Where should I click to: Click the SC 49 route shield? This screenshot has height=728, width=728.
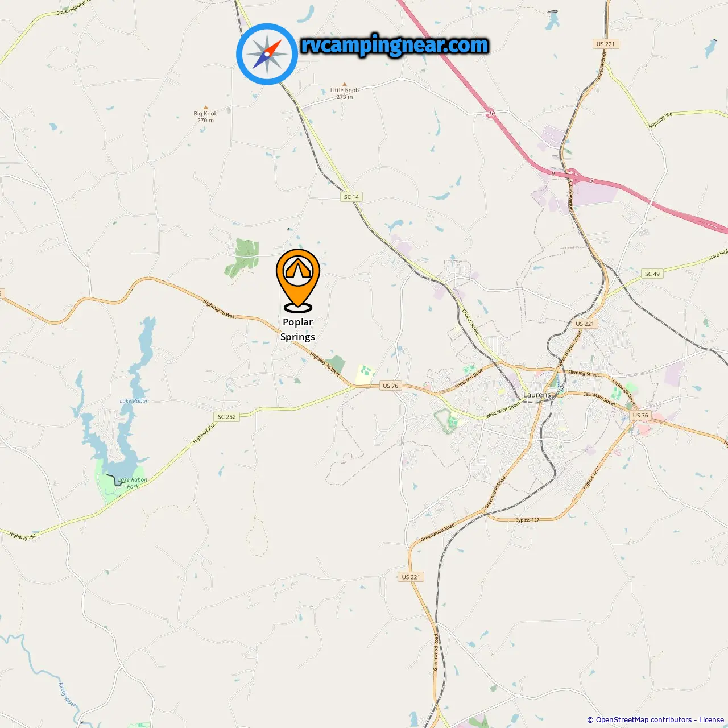(652, 274)
